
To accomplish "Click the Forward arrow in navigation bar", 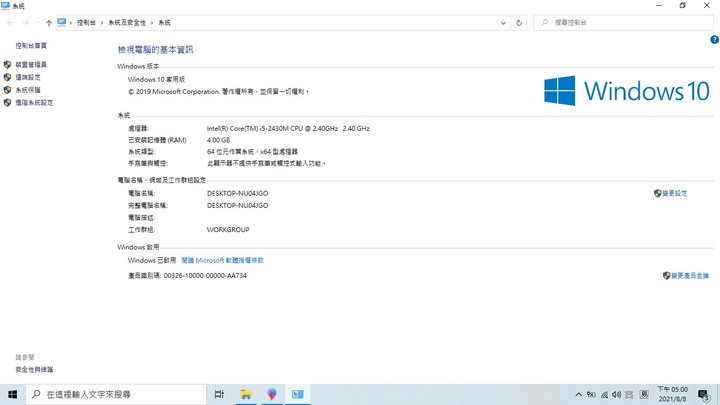I will [x=26, y=22].
